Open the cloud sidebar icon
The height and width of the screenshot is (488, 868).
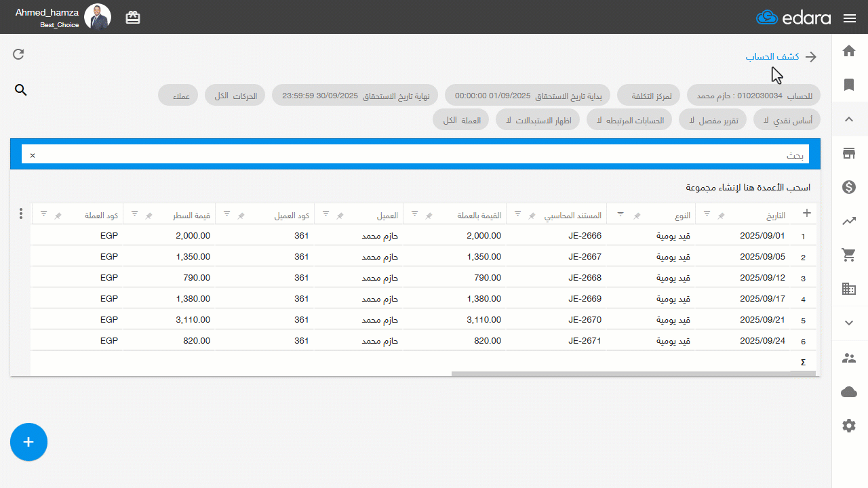(849, 392)
